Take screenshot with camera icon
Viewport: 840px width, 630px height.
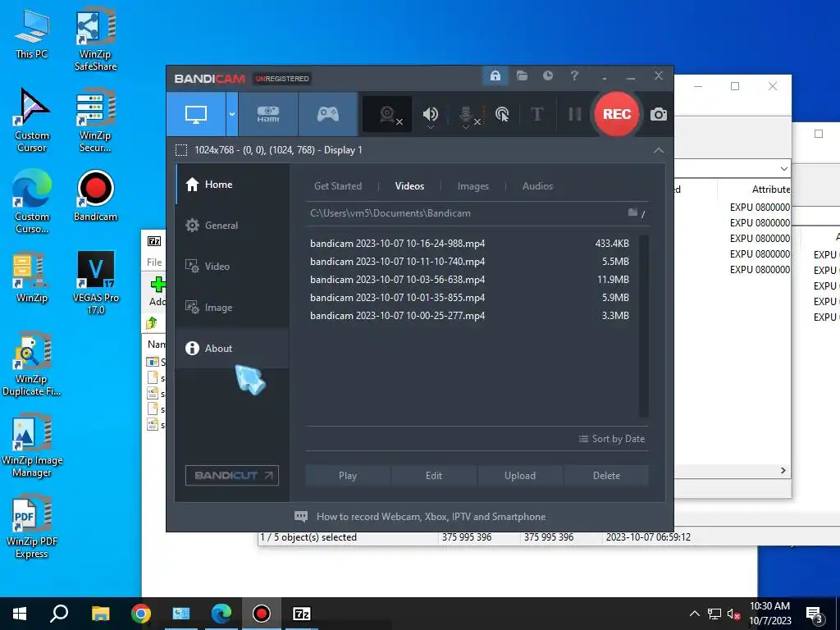659,114
